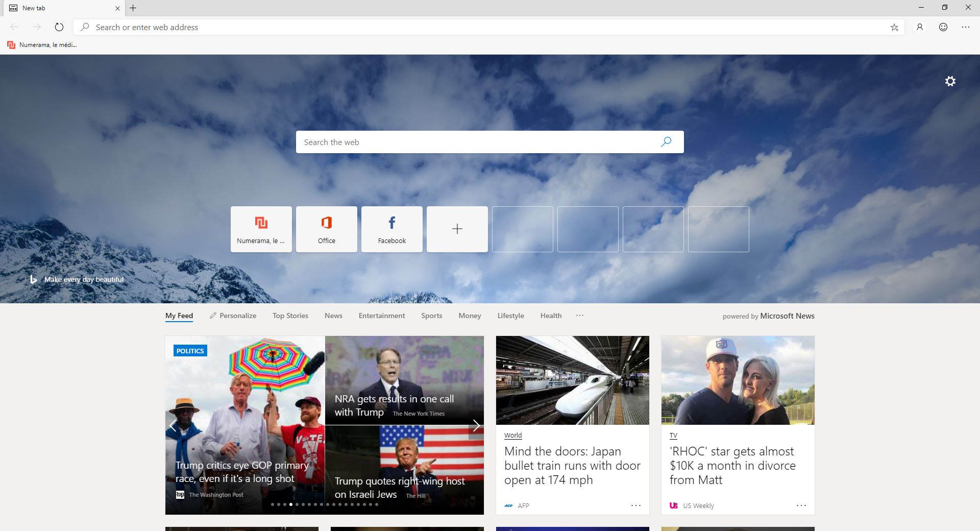Open the Facebook quick link tile
Viewport: 980px width, 531px height.
392,229
